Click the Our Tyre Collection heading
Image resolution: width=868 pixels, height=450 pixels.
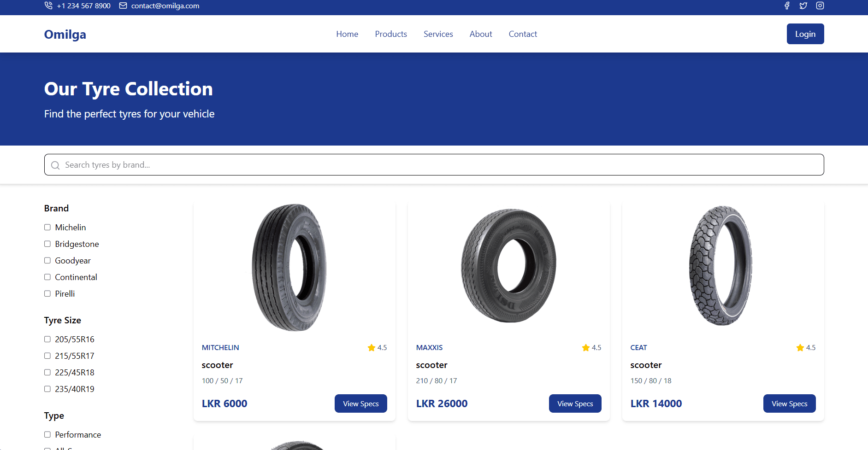[129, 89]
